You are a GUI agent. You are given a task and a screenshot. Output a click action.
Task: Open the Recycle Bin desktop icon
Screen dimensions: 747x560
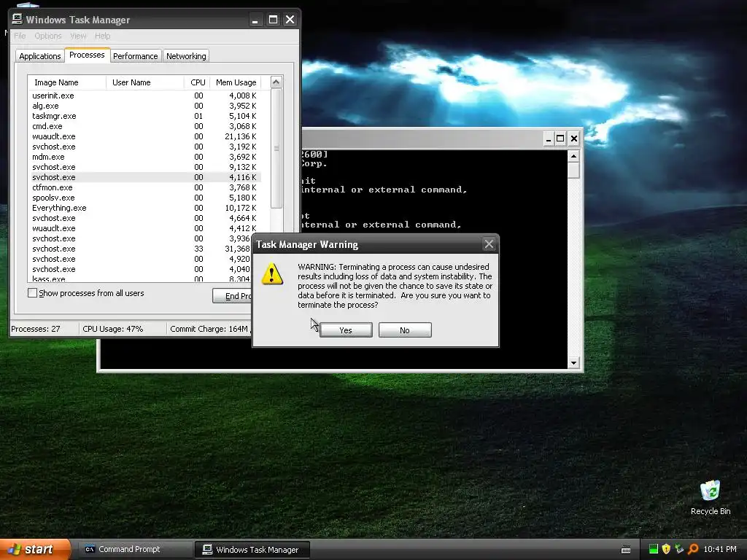pyautogui.click(x=711, y=497)
